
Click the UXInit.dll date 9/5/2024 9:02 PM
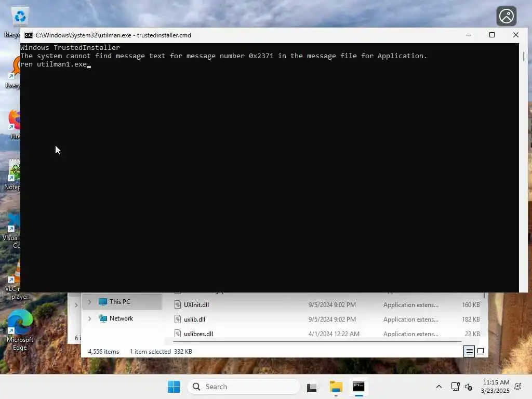pos(332,304)
